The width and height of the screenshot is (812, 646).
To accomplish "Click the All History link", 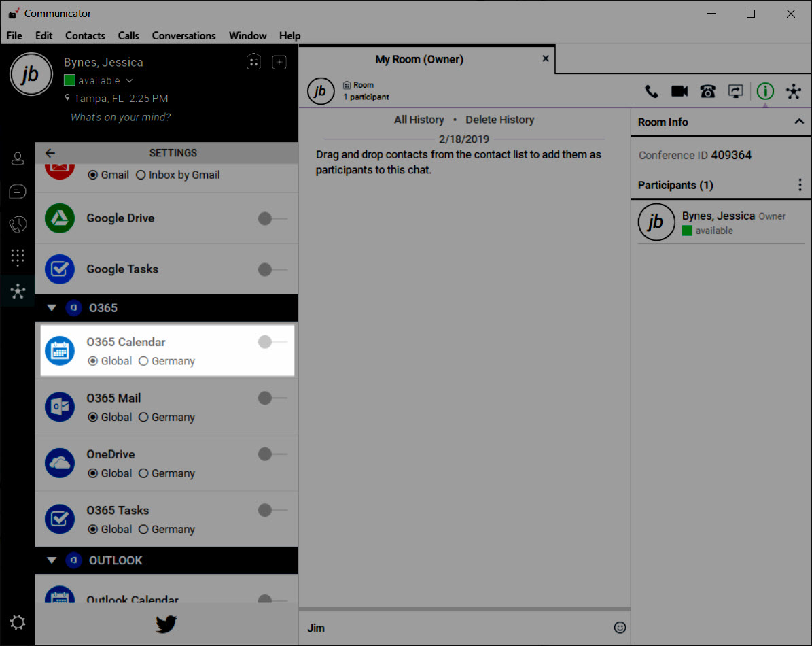I will [419, 120].
